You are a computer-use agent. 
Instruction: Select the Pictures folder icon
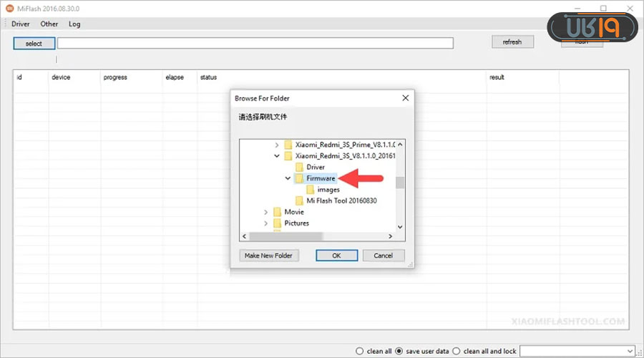pos(276,223)
